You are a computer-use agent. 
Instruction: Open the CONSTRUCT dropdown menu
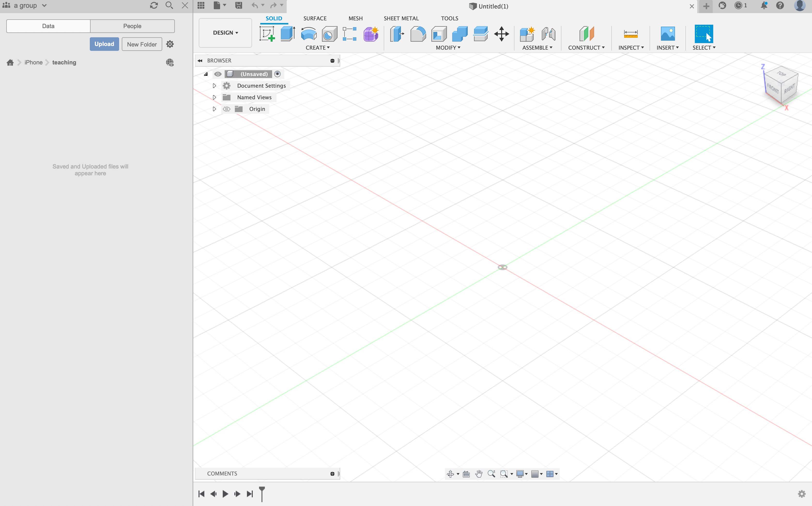[586, 47]
